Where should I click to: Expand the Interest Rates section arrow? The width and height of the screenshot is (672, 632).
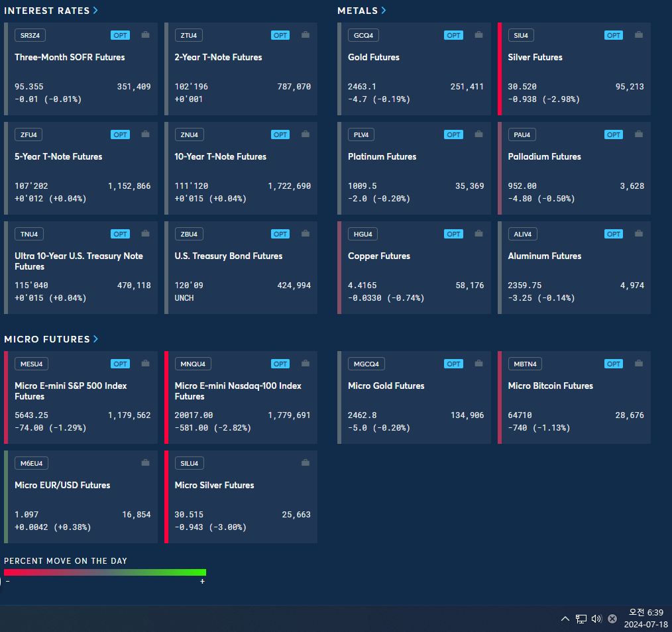[x=95, y=11]
